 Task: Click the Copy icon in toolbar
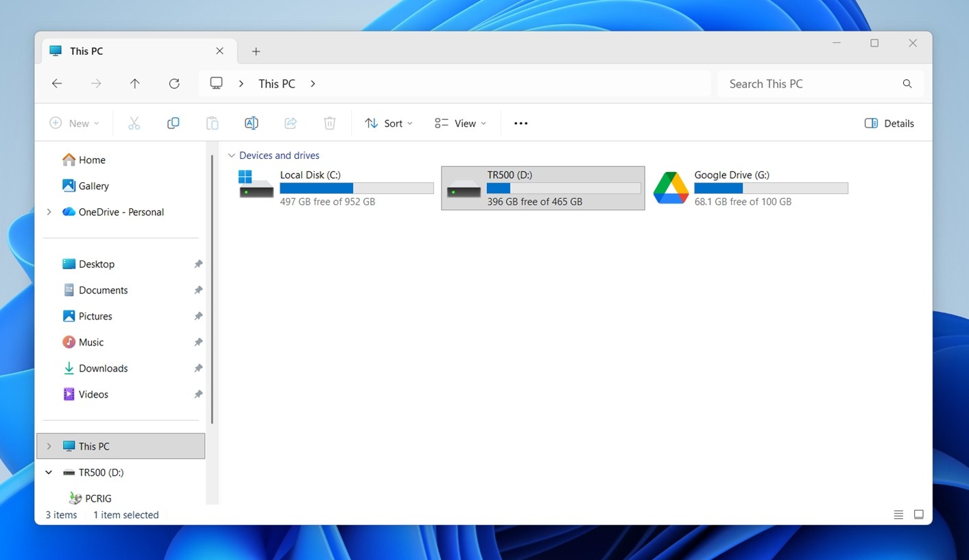(x=174, y=123)
